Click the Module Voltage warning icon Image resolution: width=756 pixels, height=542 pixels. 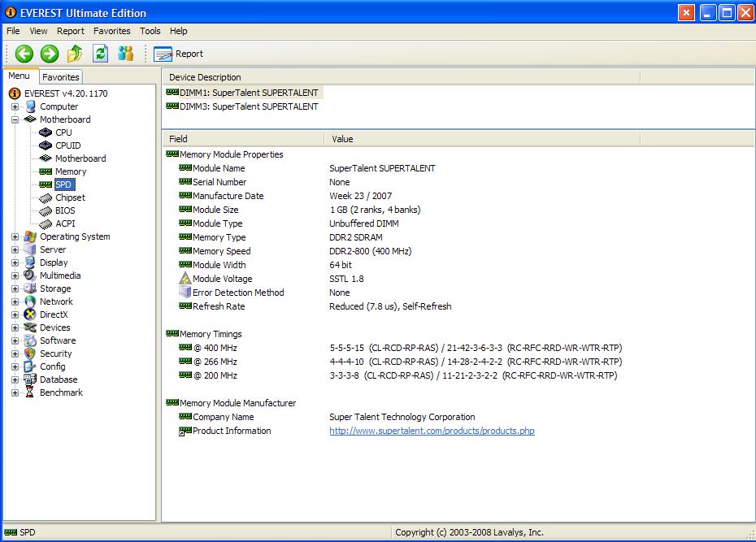coord(185,279)
